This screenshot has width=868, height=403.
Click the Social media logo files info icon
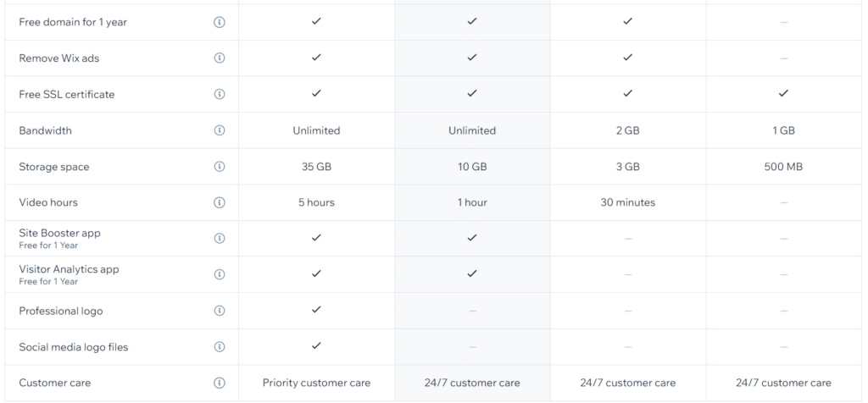point(220,346)
